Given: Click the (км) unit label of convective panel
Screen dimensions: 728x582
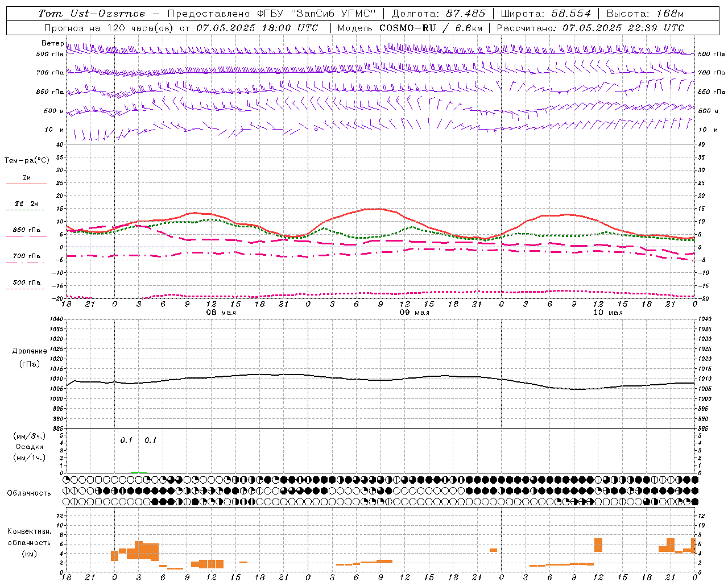Looking at the screenshot, I should coord(30,554).
